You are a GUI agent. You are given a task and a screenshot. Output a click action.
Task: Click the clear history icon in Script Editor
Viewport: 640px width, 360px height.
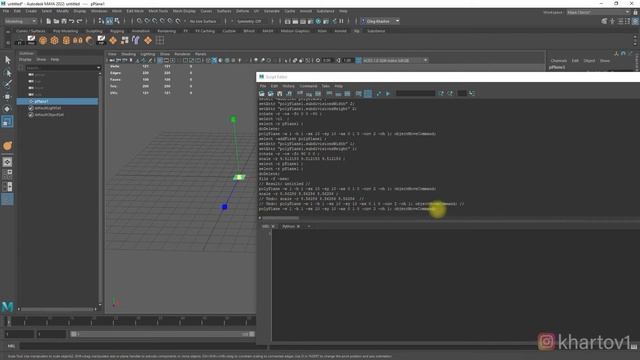[x=300, y=93]
